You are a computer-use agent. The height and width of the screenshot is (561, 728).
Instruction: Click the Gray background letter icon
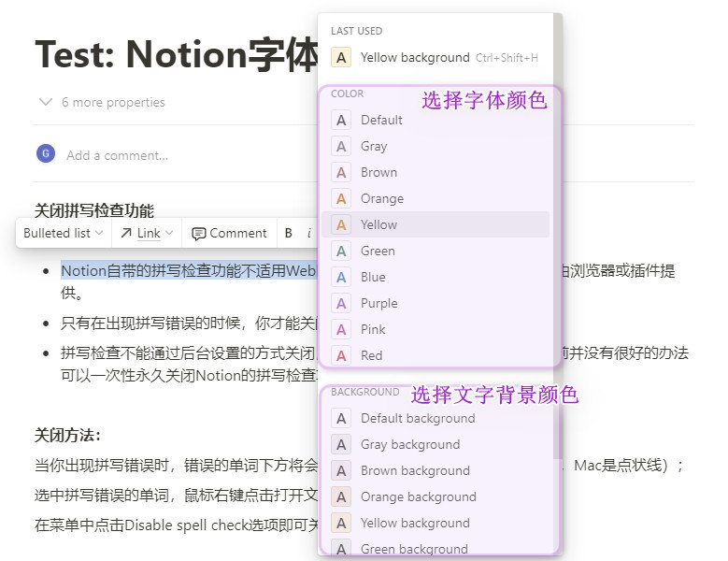coord(341,445)
